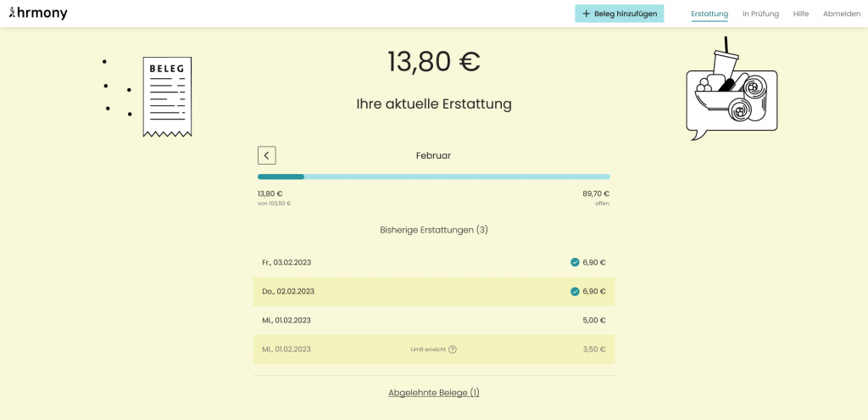868x420 pixels.
Task: Click the checkmark icon for 03.02.2023
Action: (x=575, y=262)
